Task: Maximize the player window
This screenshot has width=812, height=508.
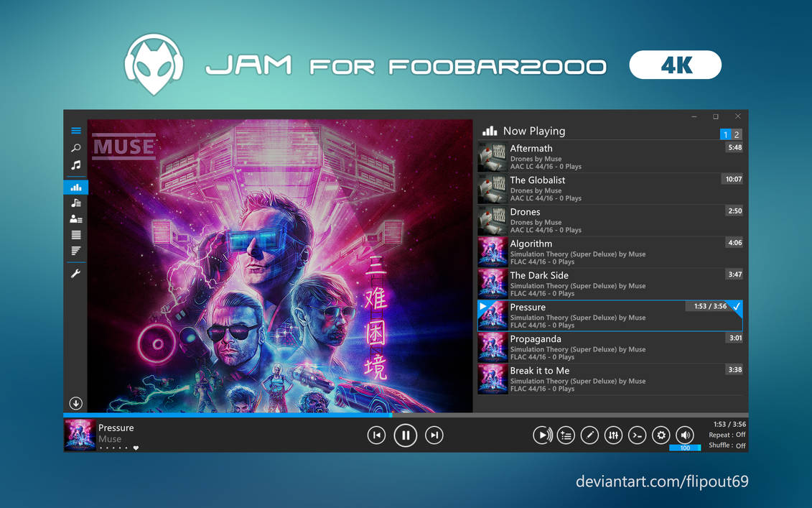Action: coord(716,116)
